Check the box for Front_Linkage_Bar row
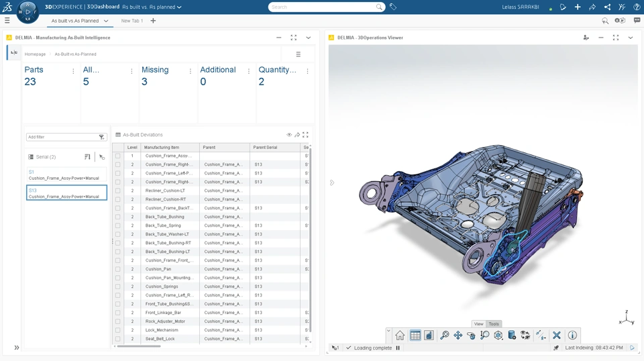The image size is (644, 361). click(x=118, y=313)
